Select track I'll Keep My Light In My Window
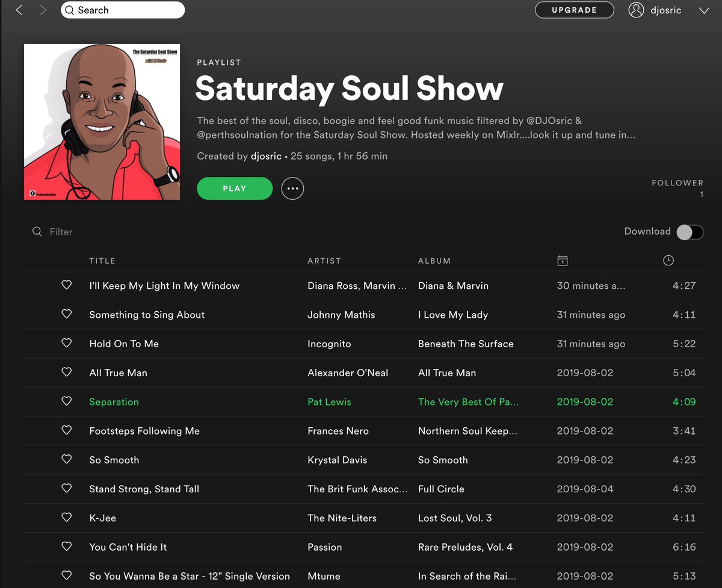This screenshot has height=588, width=722. tap(164, 286)
